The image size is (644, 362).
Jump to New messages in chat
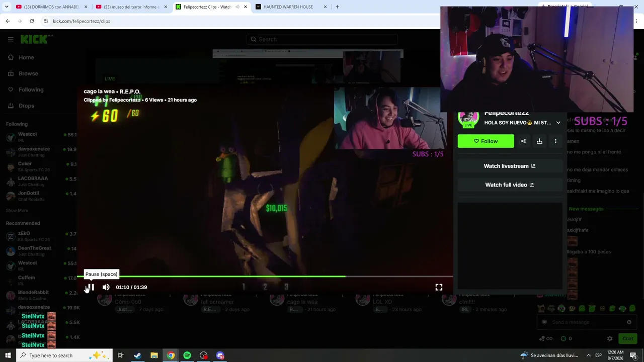click(x=586, y=209)
